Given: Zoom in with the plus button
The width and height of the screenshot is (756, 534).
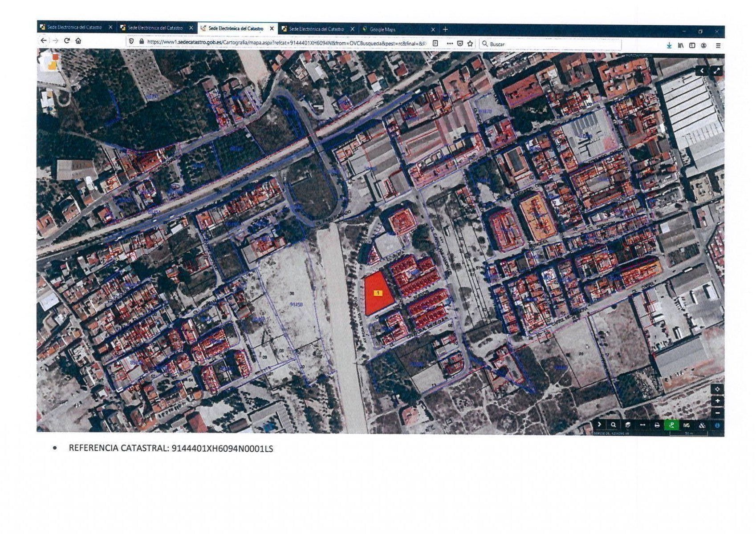Looking at the screenshot, I should click(717, 401).
